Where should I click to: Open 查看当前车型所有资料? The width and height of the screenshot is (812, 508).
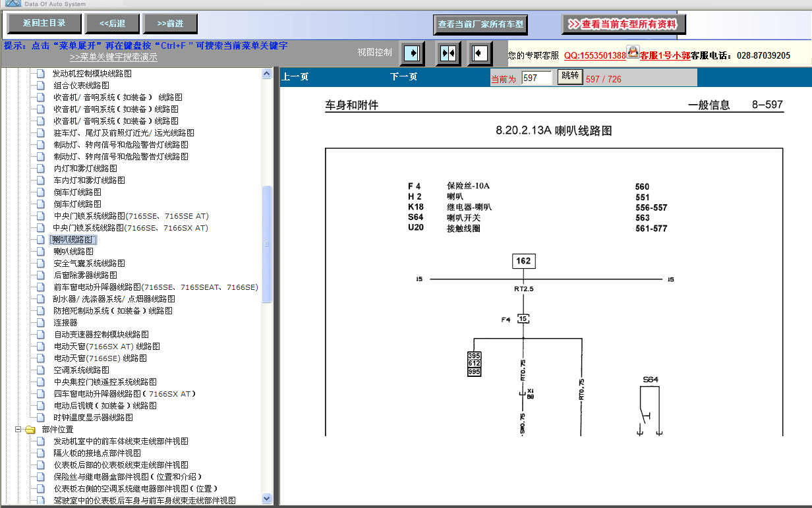(623, 24)
